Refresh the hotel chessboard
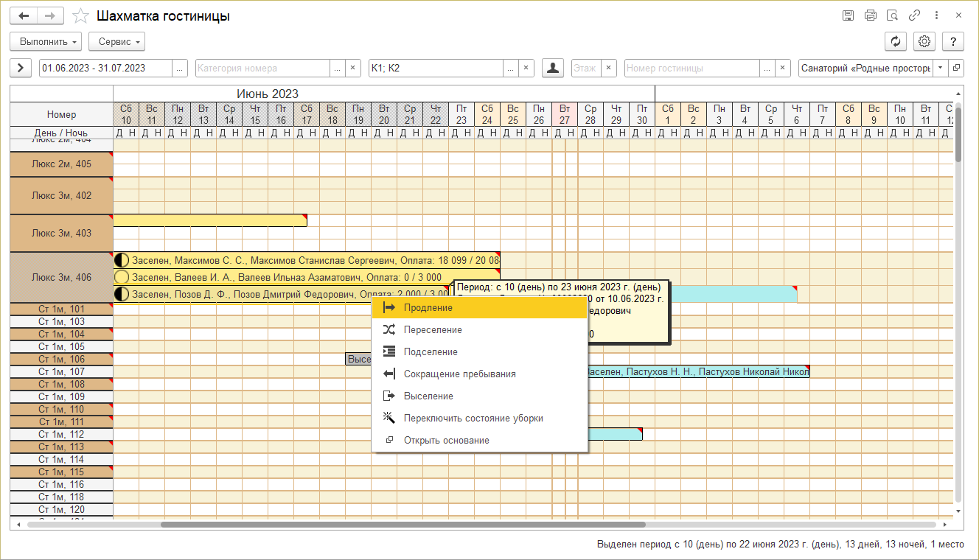The image size is (979, 560). click(x=895, y=41)
